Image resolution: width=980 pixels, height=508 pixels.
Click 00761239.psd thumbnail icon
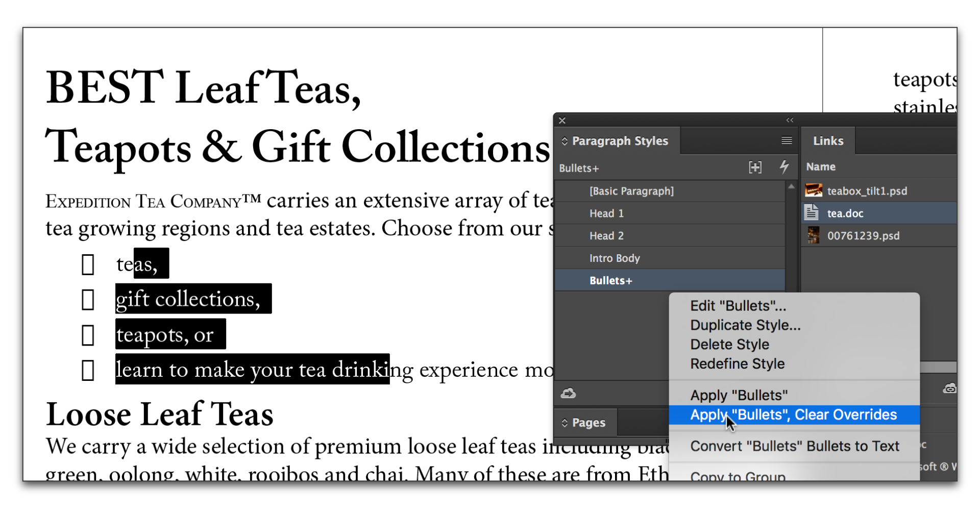[x=813, y=235]
